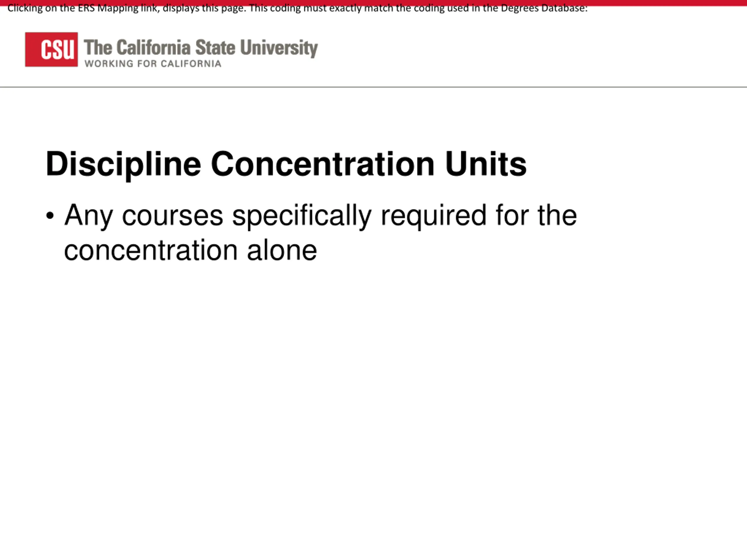Viewport: 747px width, 560px height.
Task: Click the phrase "Any courses specifically"
Action: [218, 216]
